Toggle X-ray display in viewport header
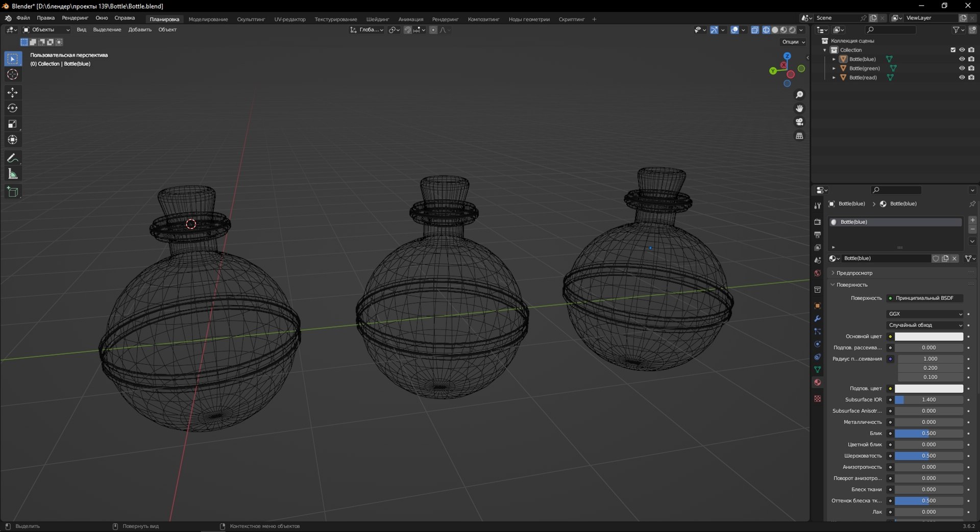Image resolution: width=980 pixels, height=532 pixels. (x=755, y=30)
